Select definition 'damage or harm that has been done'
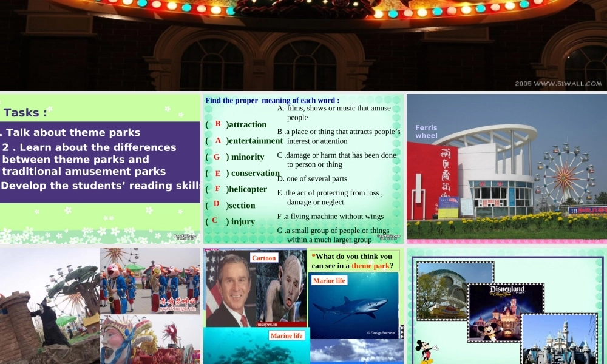Viewport: 607px width, 364px height. (337, 160)
